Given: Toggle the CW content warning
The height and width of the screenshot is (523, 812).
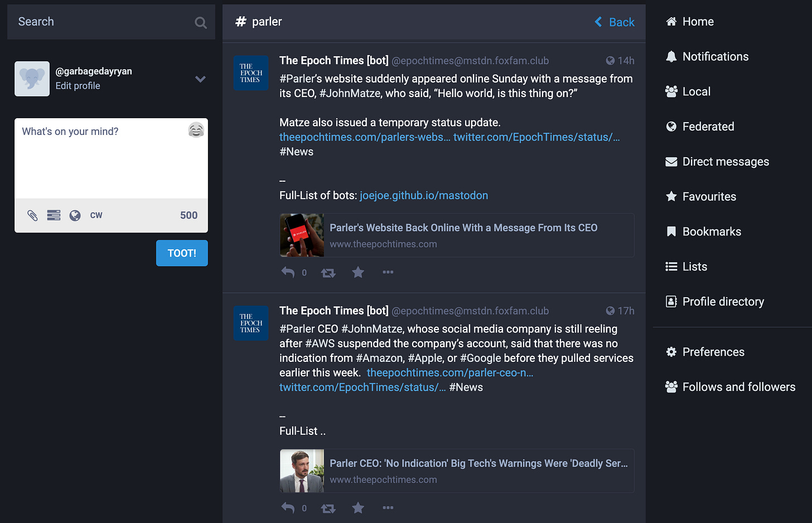Looking at the screenshot, I should click(x=96, y=215).
